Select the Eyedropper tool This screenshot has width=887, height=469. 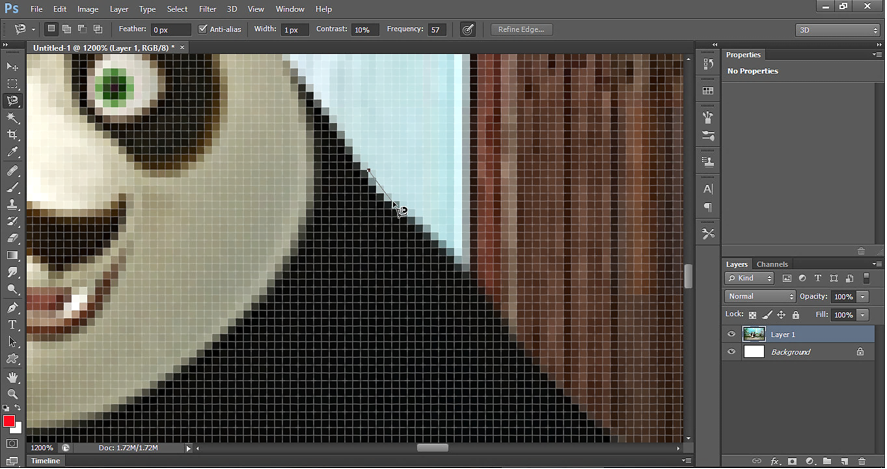[x=12, y=152]
